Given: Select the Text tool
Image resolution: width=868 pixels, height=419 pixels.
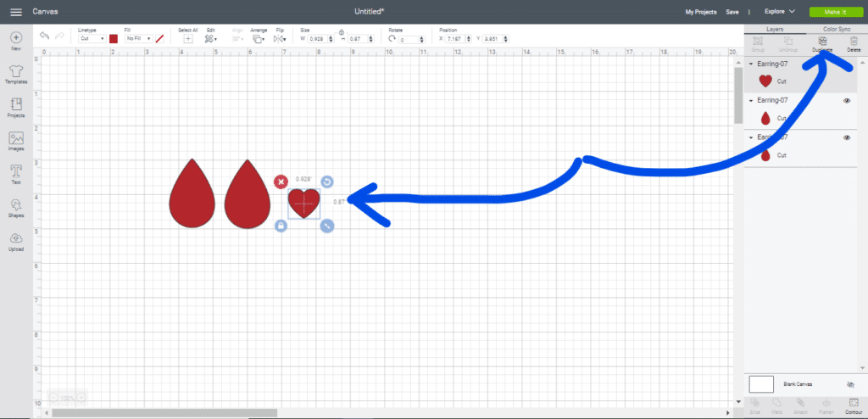Looking at the screenshot, I should [16, 173].
